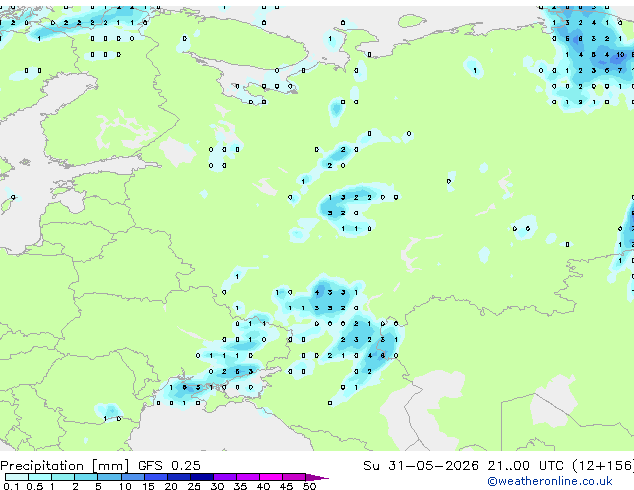Click the legend label '0.5'
The height and width of the screenshot is (490, 634).
pyautogui.click(x=34, y=486)
